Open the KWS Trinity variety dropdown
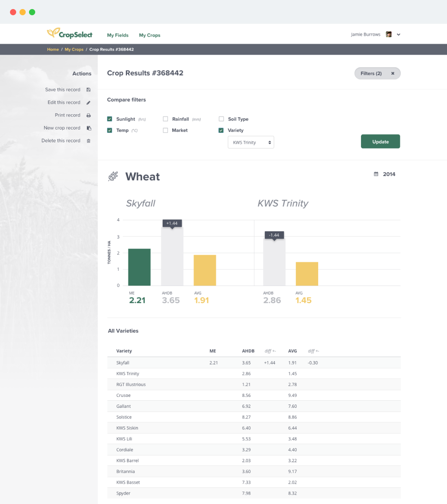This screenshot has height=504, width=447. [x=251, y=142]
